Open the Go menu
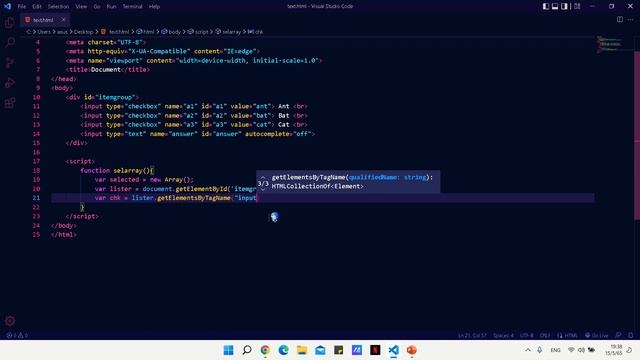The width and height of the screenshot is (640, 360). [x=97, y=7]
